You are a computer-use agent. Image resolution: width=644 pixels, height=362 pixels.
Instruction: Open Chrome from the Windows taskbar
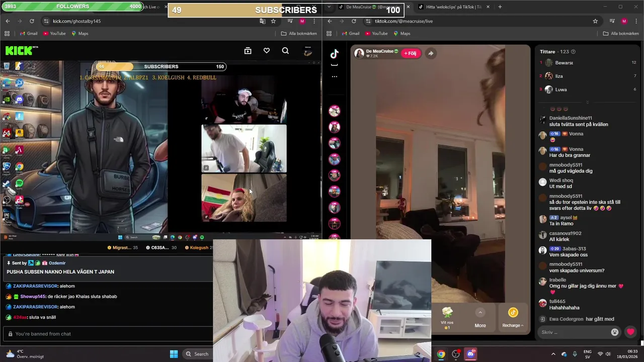click(x=441, y=354)
